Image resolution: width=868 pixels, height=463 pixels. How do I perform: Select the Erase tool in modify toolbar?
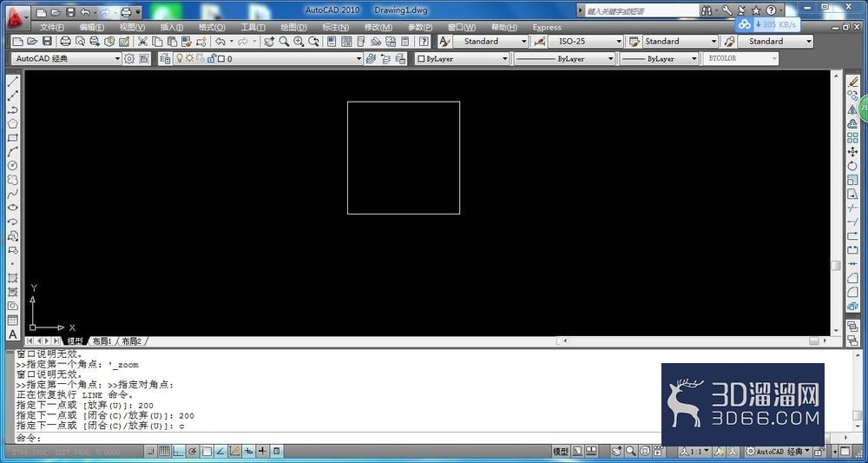[852, 82]
